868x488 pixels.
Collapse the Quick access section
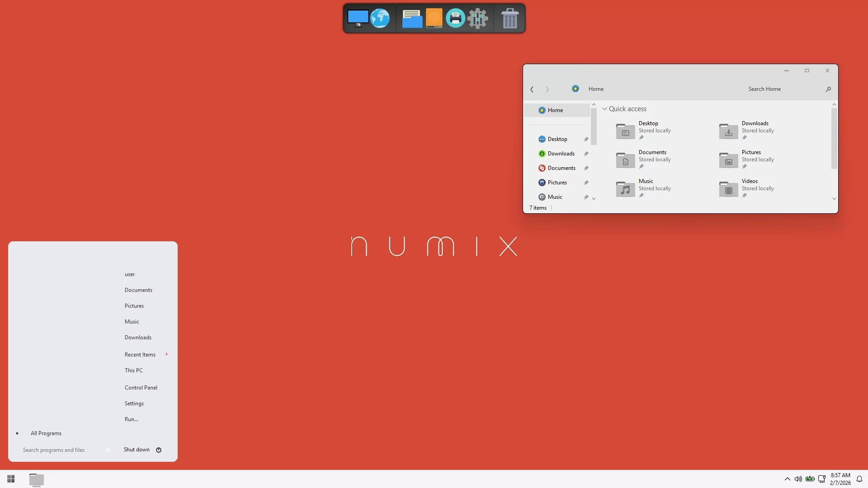(604, 109)
